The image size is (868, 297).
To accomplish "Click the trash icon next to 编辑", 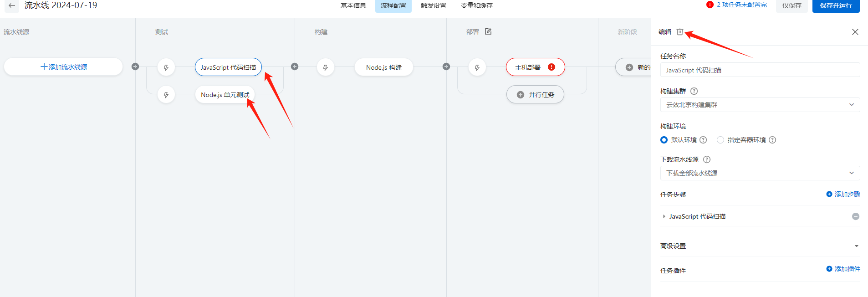I will coord(679,32).
